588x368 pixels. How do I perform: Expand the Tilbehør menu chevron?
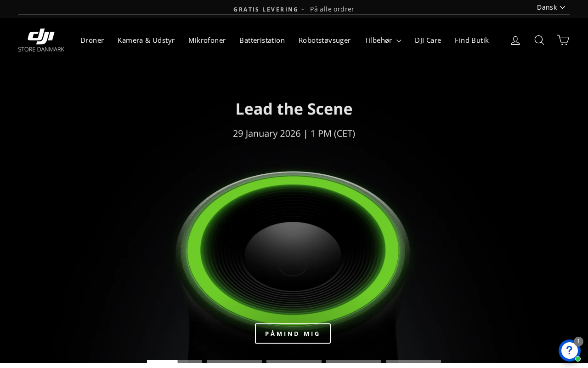[399, 41]
